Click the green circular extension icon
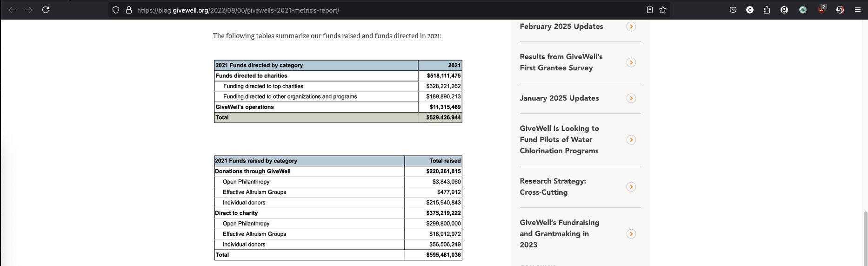This screenshot has height=266, width=868. 803,10
